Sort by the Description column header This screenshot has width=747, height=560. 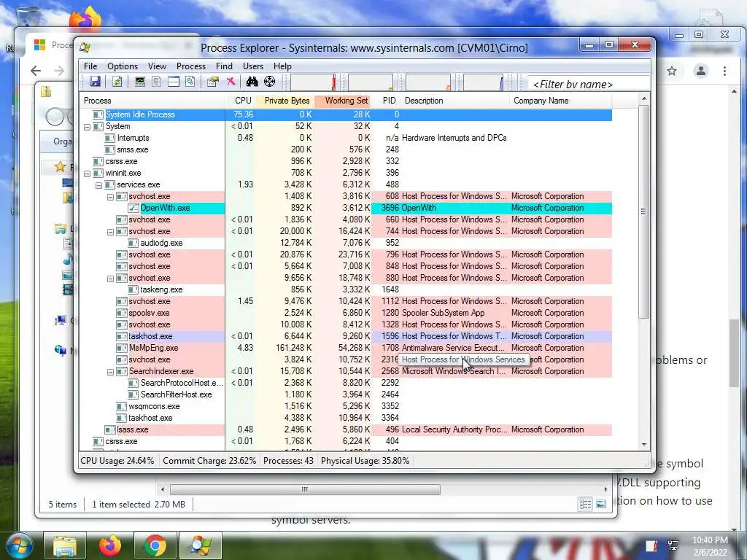point(455,101)
